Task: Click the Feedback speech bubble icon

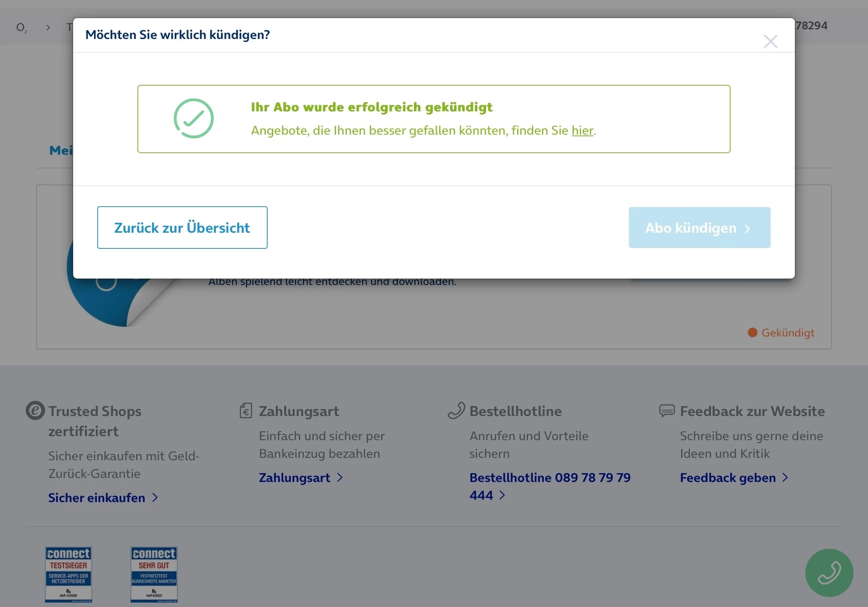Action: [x=667, y=411]
